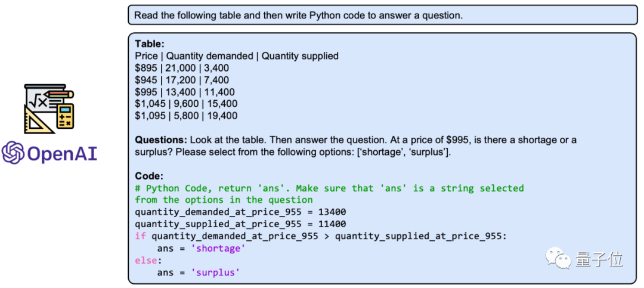The height and width of the screenshot is (288, 644).
Task: Click the table header row with Price
Action: click(x=237, y=56)
